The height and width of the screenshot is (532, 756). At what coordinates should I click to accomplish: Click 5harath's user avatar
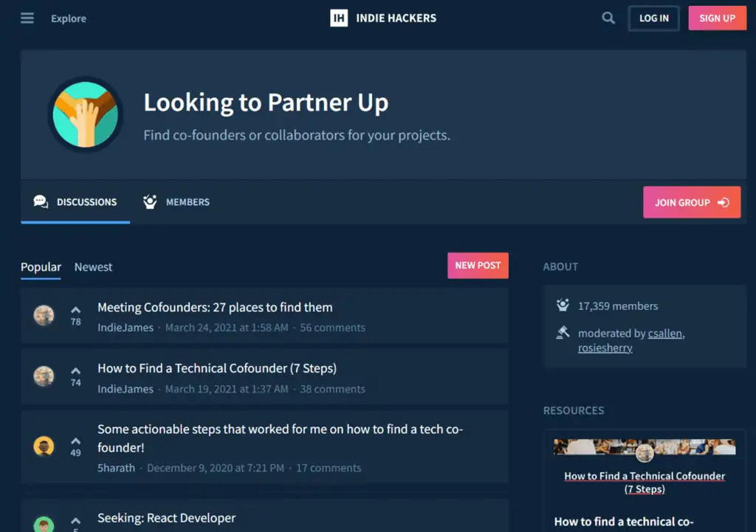tap(44, 446)
